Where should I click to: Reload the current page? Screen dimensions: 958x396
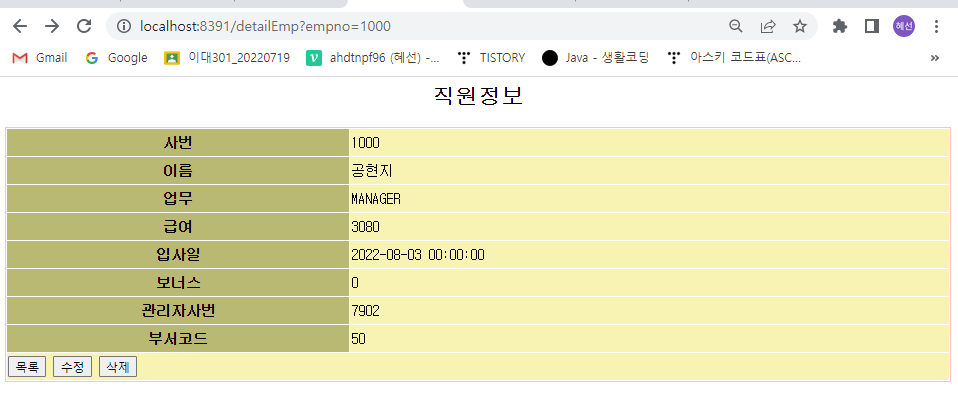pos(84,26)
